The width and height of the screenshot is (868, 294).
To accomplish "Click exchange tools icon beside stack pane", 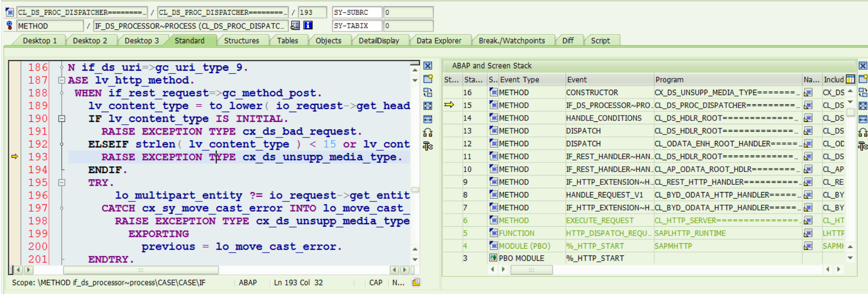I will click(x=863, y=132).
